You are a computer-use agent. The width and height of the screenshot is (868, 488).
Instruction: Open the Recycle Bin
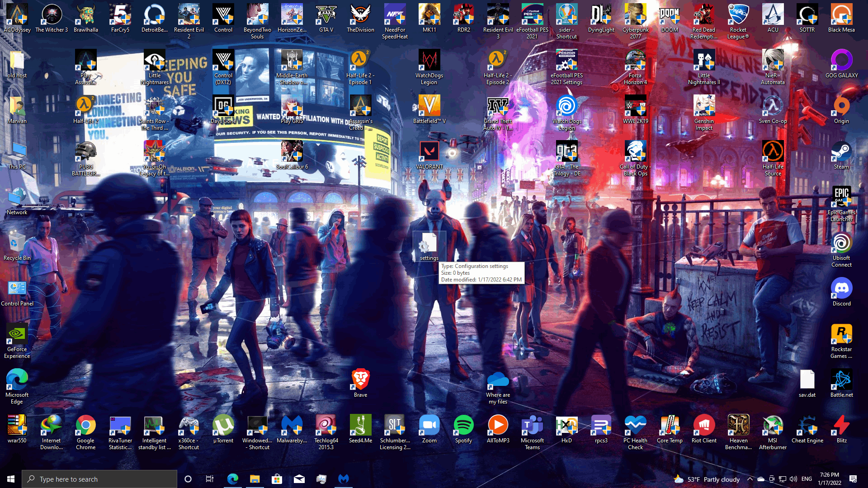pyautogui.click(x=17, y=246)
